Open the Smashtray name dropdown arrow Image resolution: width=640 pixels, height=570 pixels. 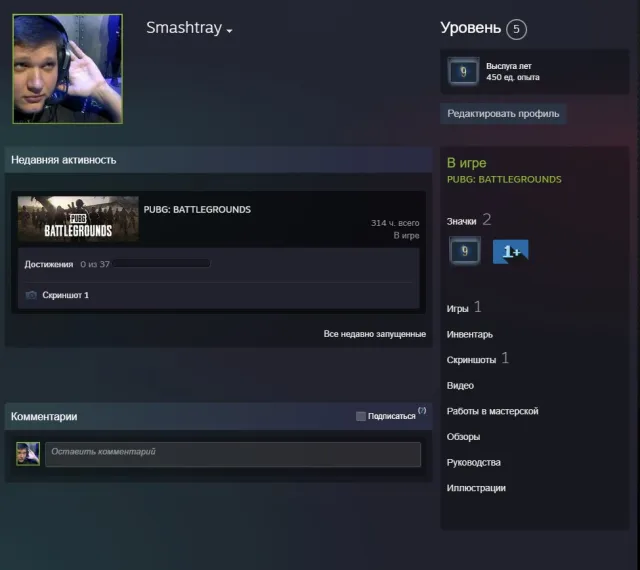(229, 31)
